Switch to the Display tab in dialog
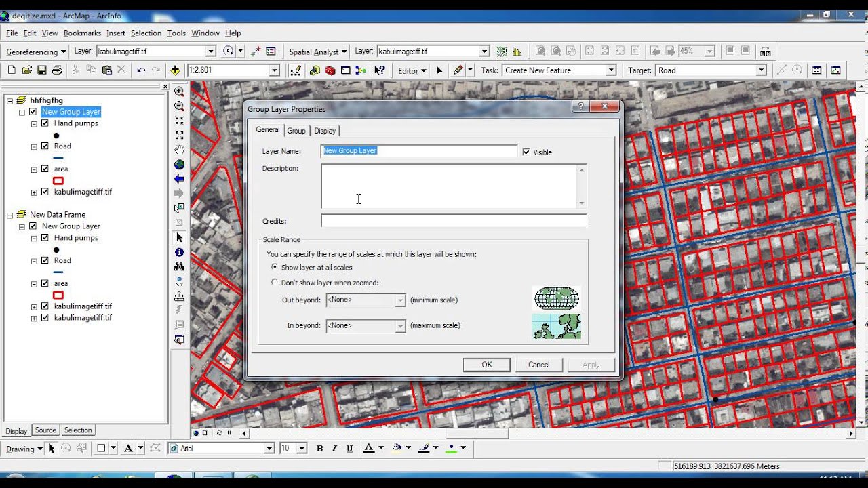The height and width of the screenshot is (488, 868). pyautogui.click(x=325, y=130)
